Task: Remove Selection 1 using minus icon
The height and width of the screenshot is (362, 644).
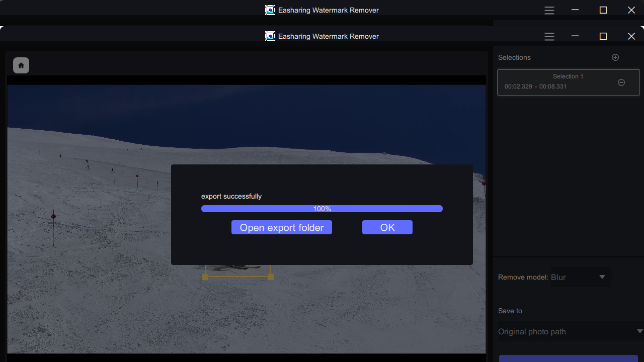Action: point(621,82)
